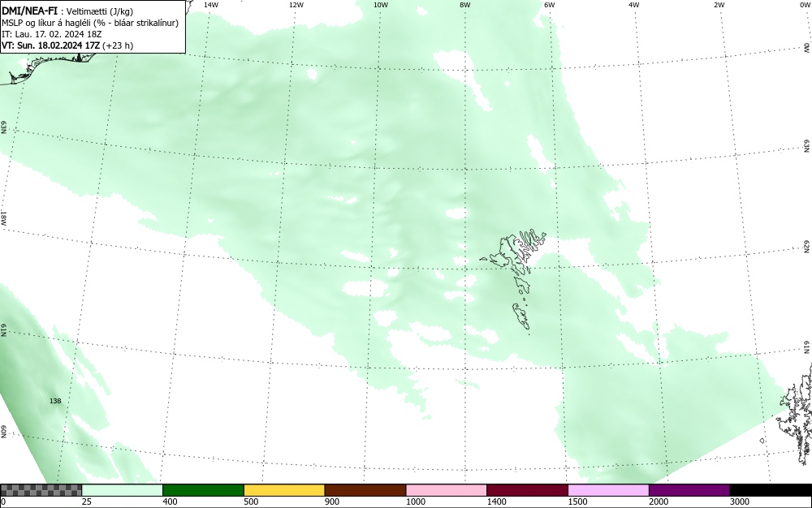Select the brown 900–1000 legend swatch
812x508 pixels.
(x=365, y=490)
